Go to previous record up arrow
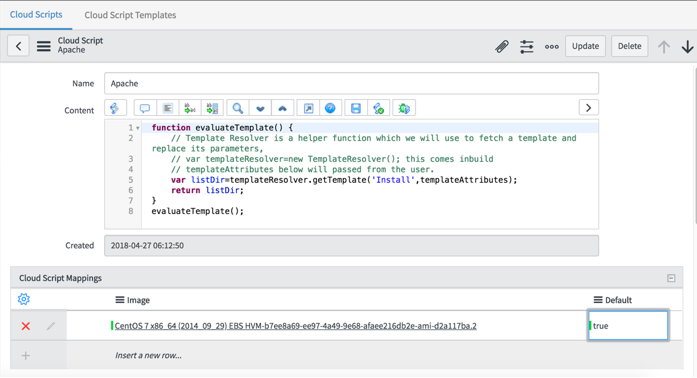Screen dimensions: 697x378 click(x=664, y=46)
